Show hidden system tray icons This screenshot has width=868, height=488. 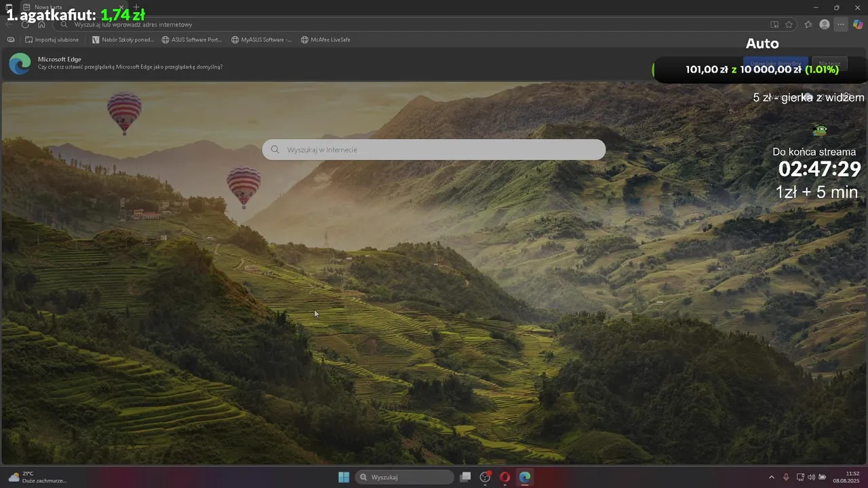pos(771,477)
